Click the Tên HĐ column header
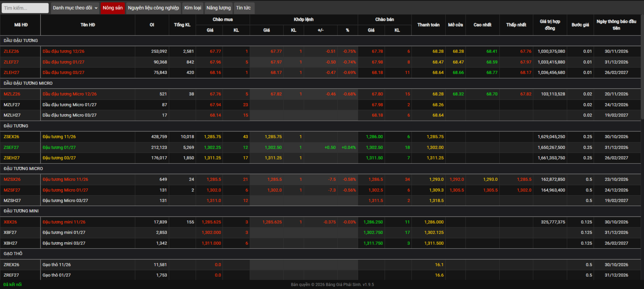Image resolution: width=644 pixels, height=289 pixels. coord(88,25)
